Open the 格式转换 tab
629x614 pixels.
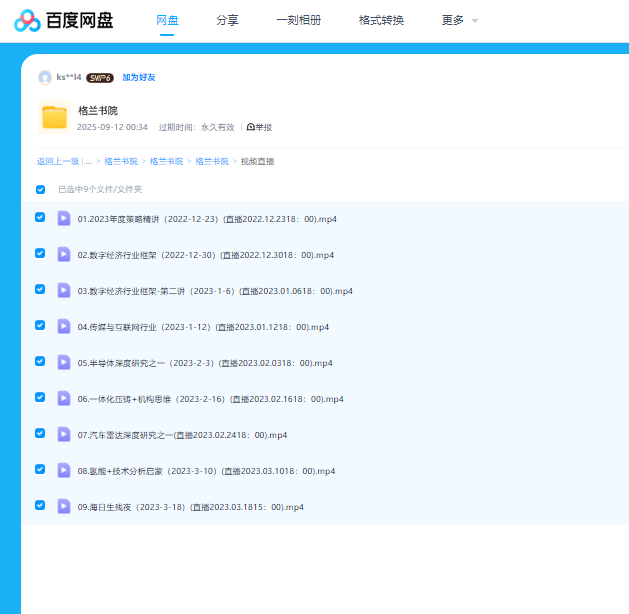(381, 20)
